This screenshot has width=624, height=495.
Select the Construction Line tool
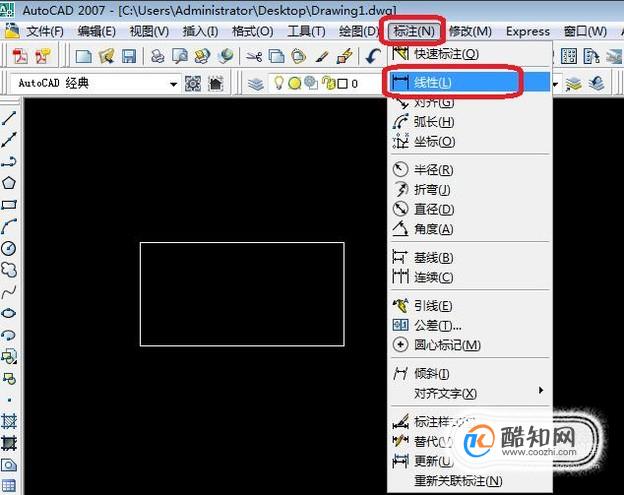pos(9,140)
